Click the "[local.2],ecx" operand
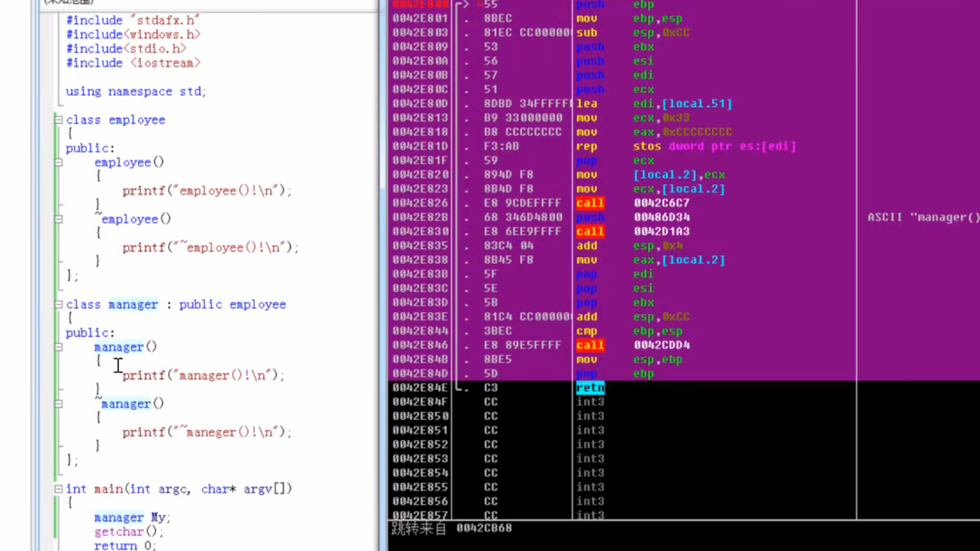 [679, 175]
